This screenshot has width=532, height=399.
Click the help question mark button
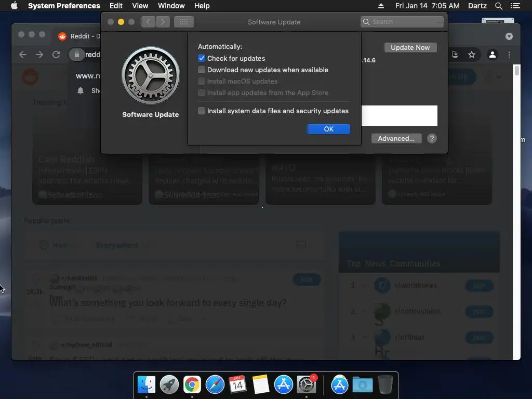click(x=432, y=138)
